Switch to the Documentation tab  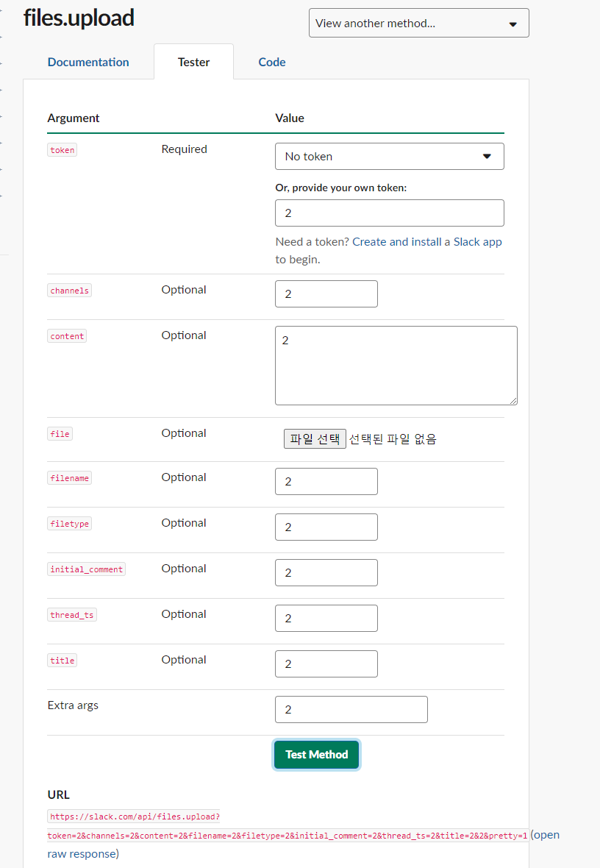coord(88,62)
